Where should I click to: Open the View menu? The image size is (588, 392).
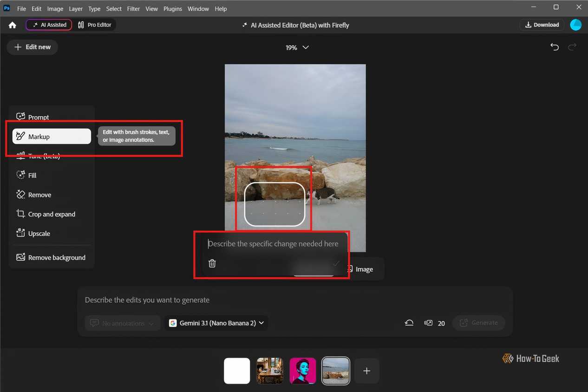tap(151, 9)
